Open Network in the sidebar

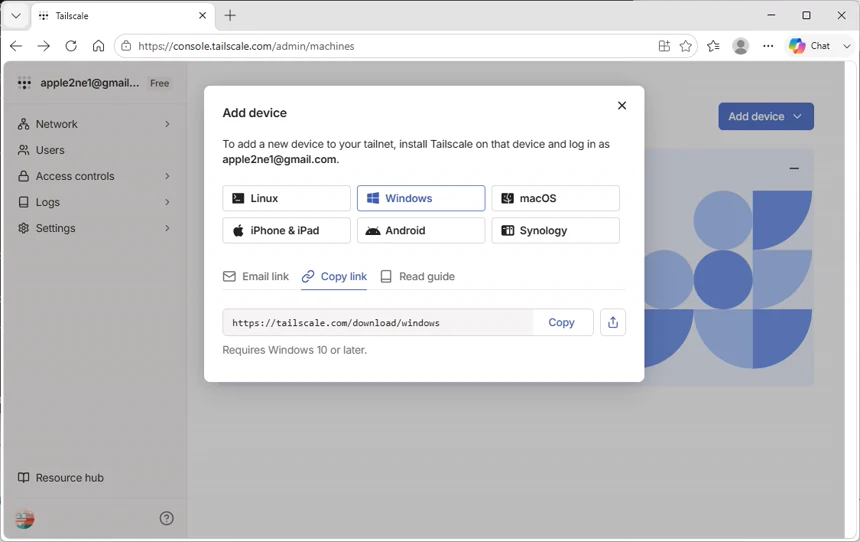coord(56,124)
